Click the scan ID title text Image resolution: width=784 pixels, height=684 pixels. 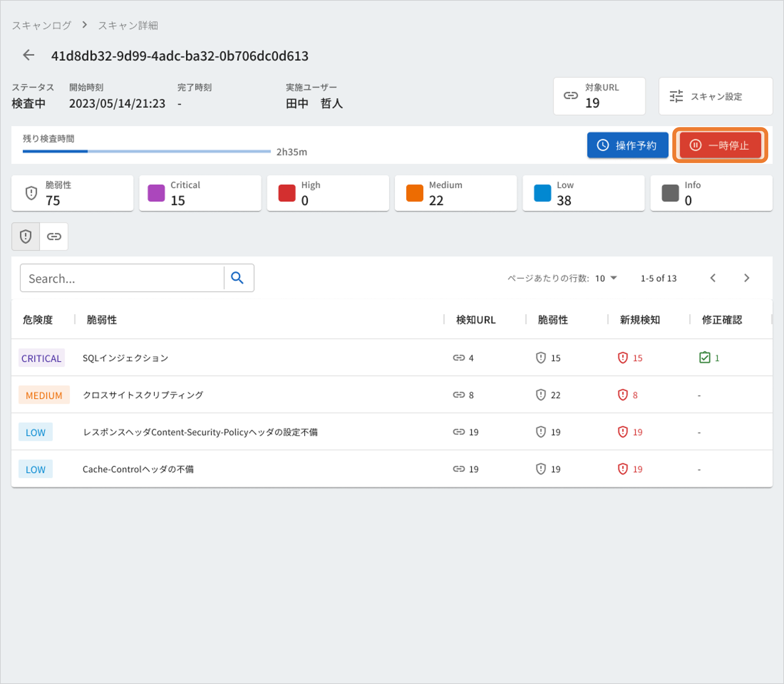pyautogui.click(x=180, y=56)
